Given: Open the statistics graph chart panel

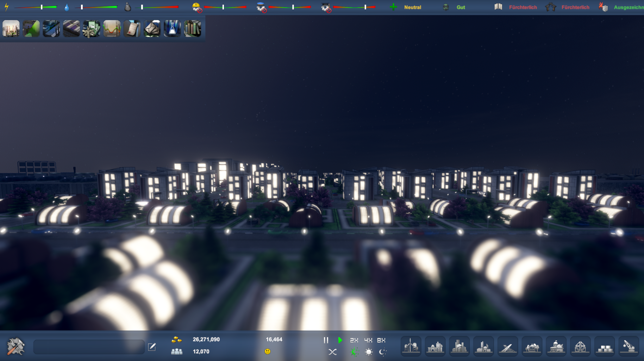Looking at the screenshot, I should click(x=112, y=29).
